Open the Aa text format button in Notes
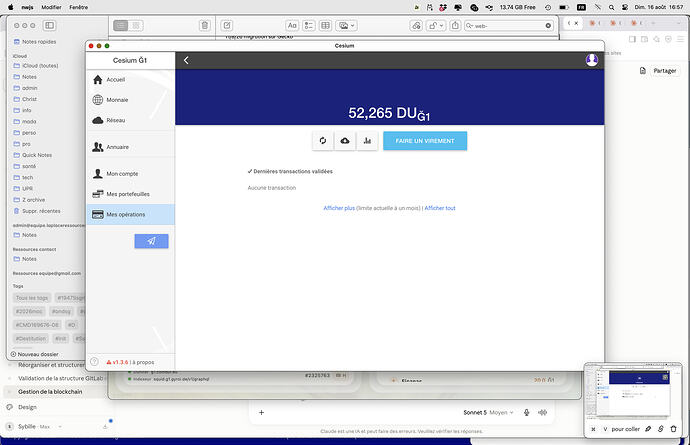Screen dimensions: 690x445 [292, 26]
